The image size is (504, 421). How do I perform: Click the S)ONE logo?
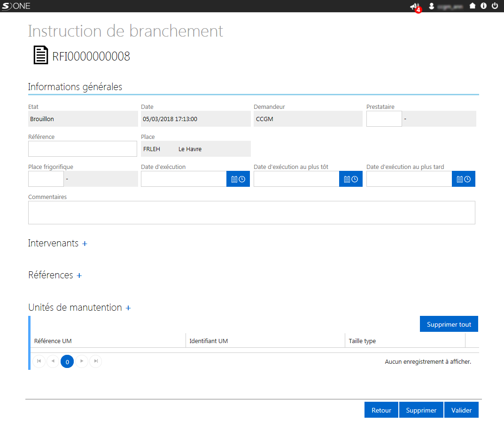16,6
